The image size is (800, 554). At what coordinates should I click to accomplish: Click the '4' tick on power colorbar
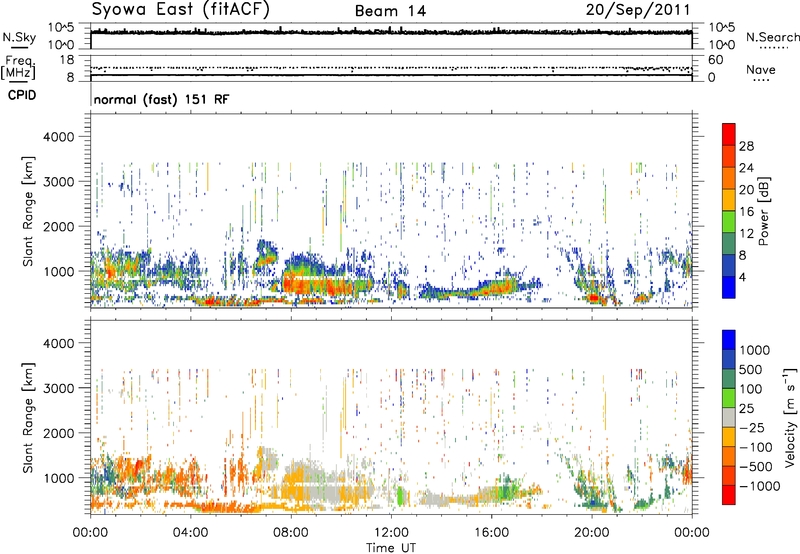pos(743,278)
